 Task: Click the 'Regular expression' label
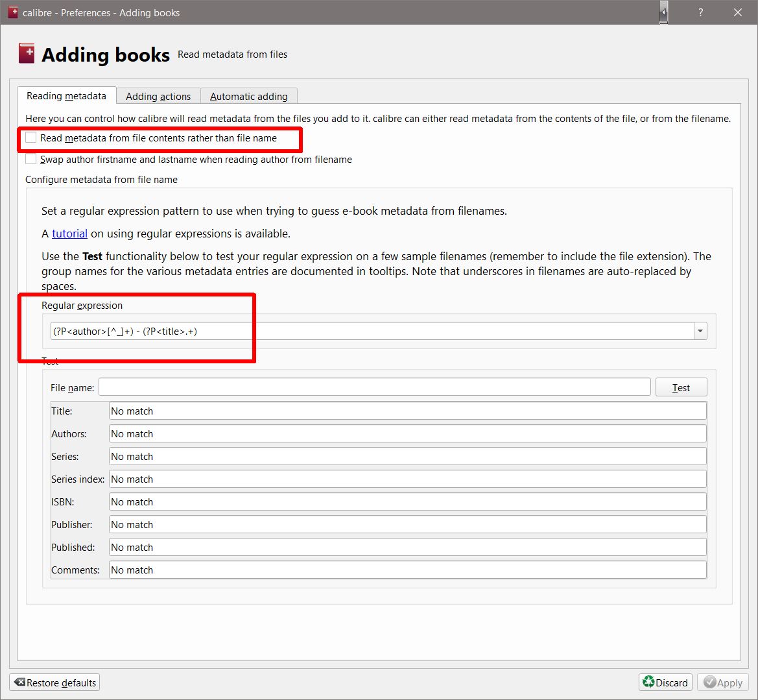tap(82, 306)
